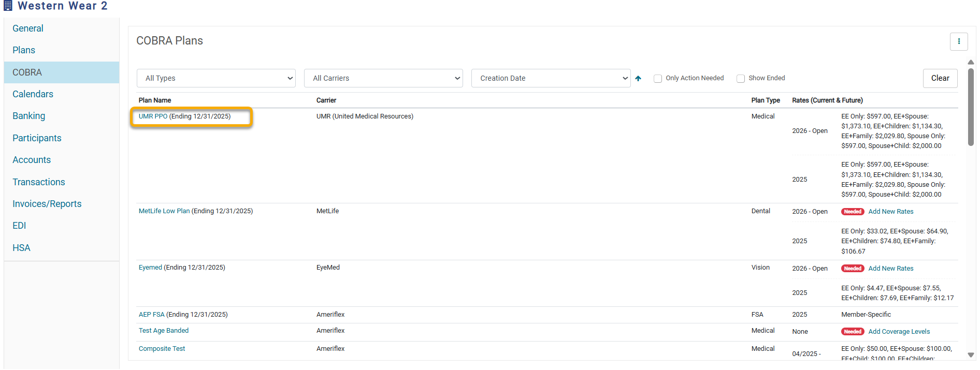Toggle the sort direction arrow
The image size is (980, 370).
(638, 79)
